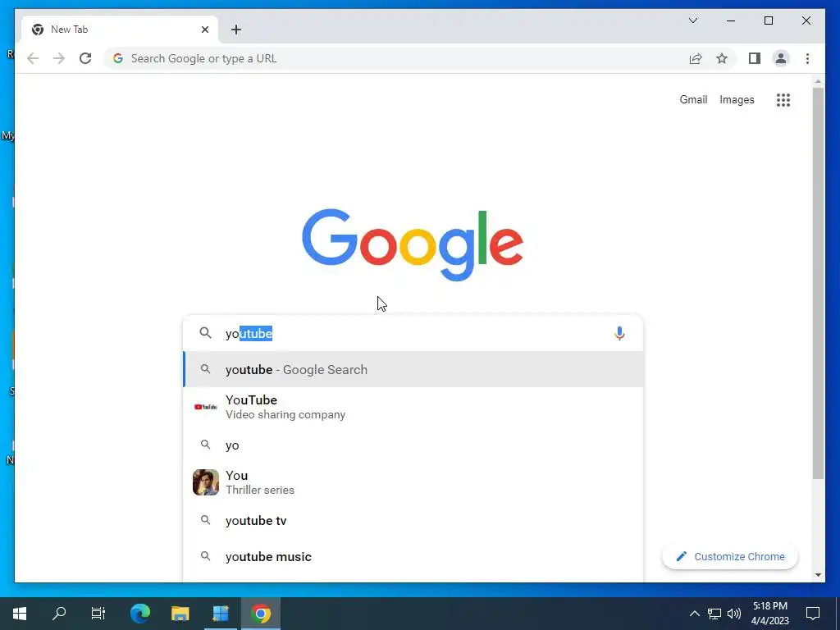Open the Windows Start menu

20,613
